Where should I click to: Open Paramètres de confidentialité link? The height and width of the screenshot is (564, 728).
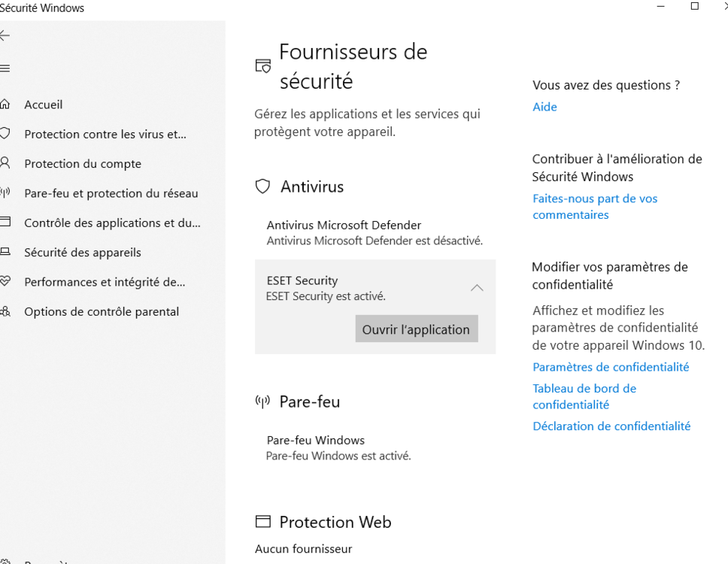611,367
